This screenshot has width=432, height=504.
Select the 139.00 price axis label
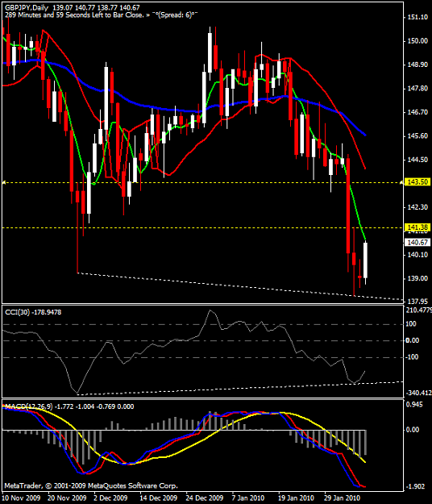(417, 278)
